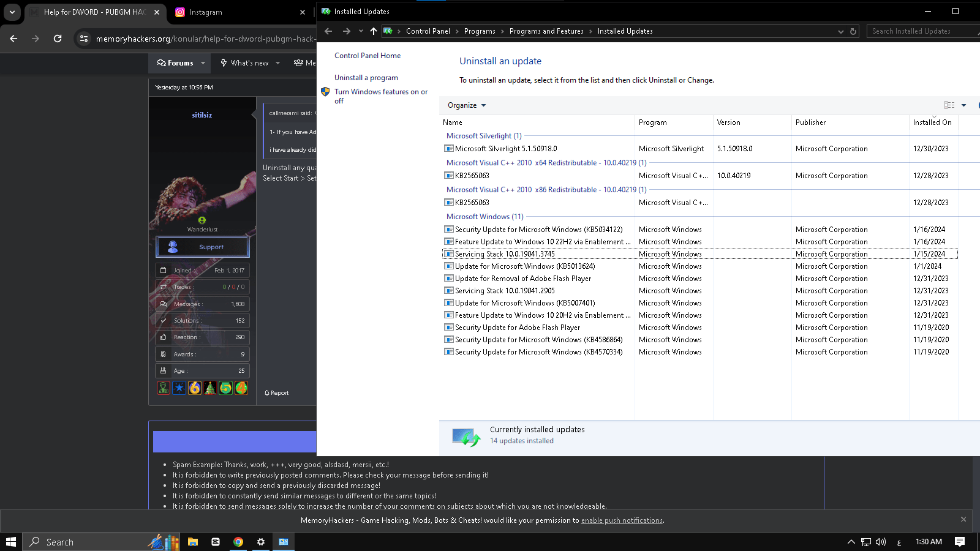Select Servicing Stack 10.0.19041.3745 row
This screenshot has width=980, height=551.
(700, 254)
